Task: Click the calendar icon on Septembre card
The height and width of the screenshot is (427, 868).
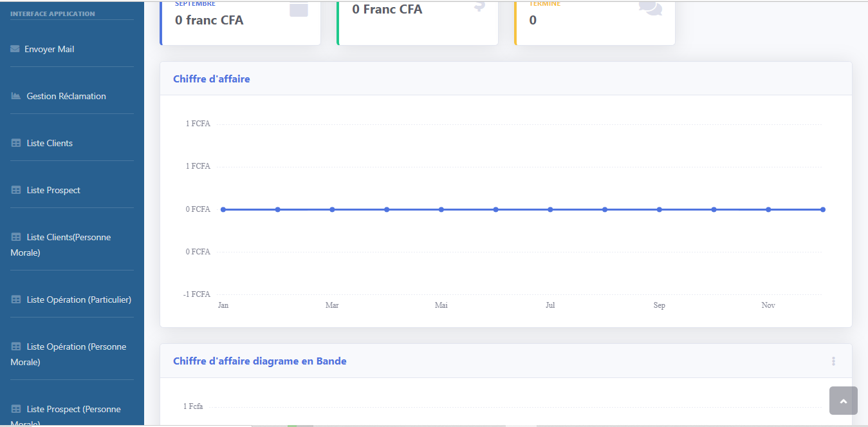Action: pyautogui.click(x=299, y=9)
